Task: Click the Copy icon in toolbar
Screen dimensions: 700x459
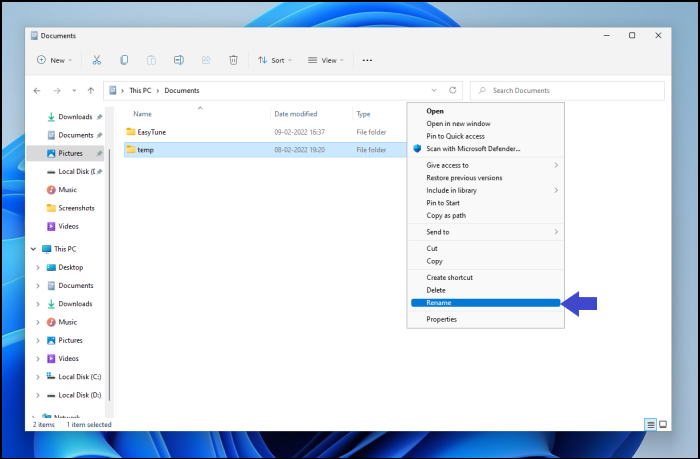Action: click(124, 60)
